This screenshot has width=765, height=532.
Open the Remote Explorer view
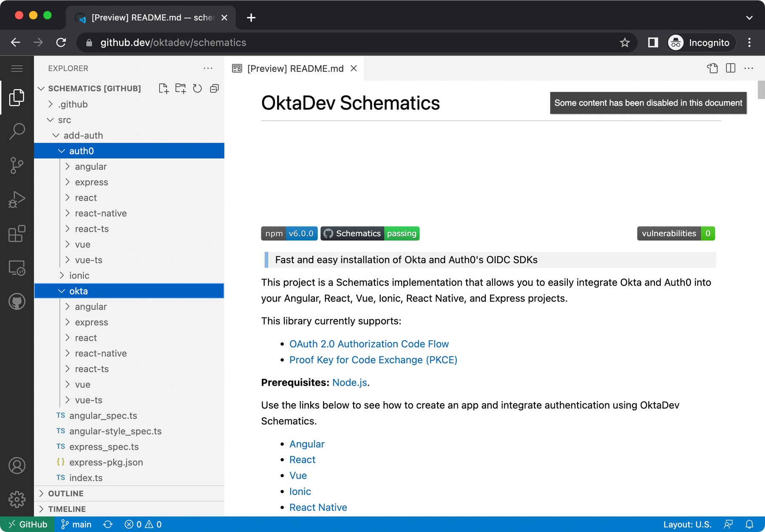point(17,268)
